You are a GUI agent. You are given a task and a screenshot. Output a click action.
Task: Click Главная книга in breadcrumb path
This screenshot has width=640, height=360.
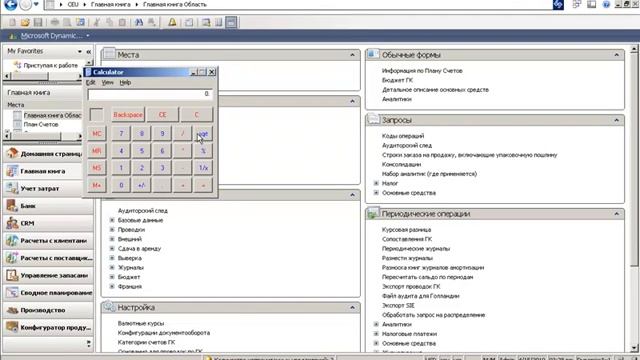click(x=111, y=4)
